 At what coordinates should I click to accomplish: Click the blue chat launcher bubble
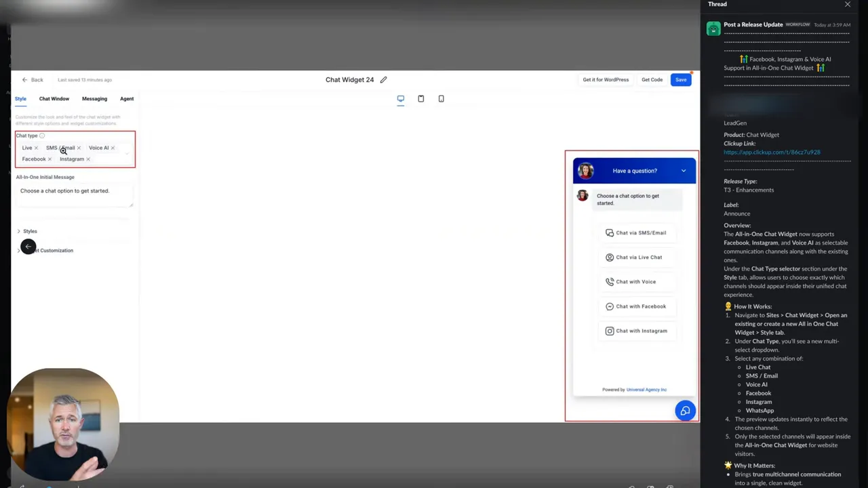pyautogui.click(x=685, y=411)
